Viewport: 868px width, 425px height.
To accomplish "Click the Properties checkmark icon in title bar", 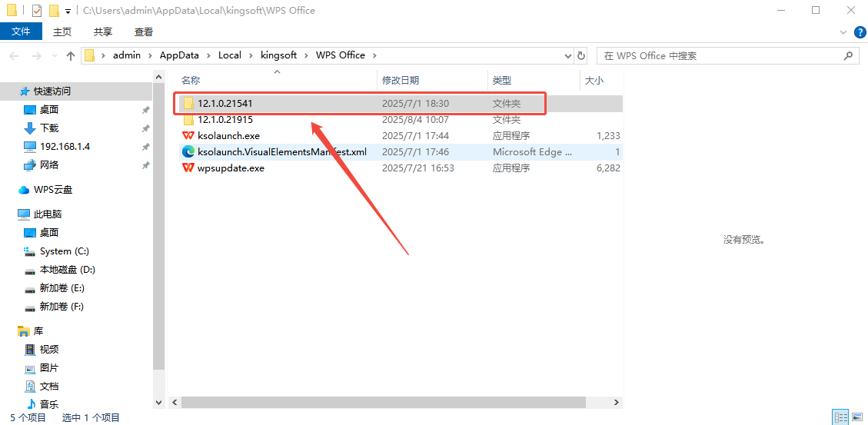I will click(x=37, y=11).
